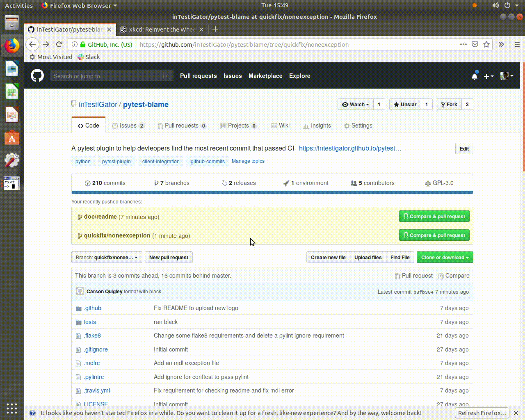Bookmark this page with the star icon
525x420 pixels.
tap(486, 44)
